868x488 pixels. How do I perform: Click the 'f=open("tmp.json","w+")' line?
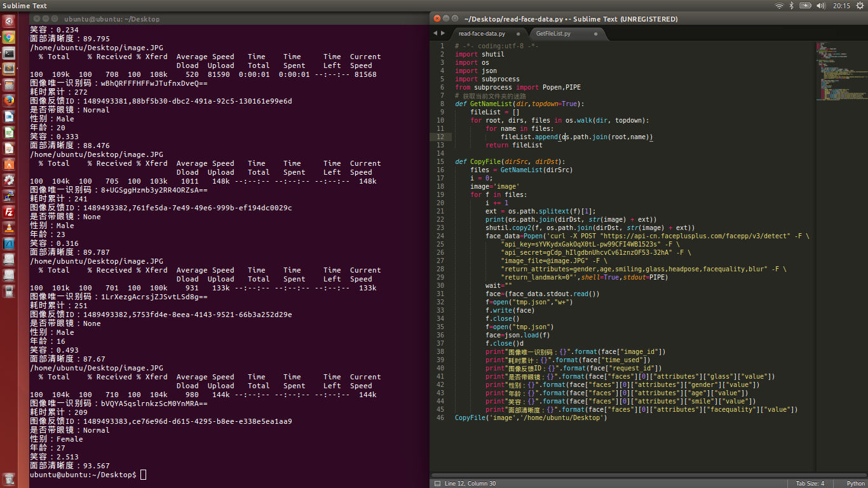click(x=529, y=302)
